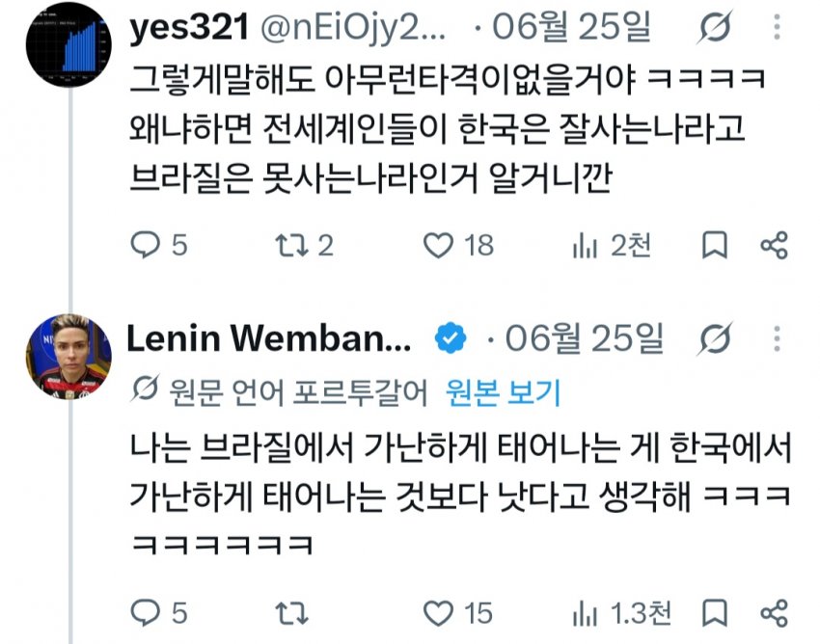Image resolution: width=820 pixels, height=644 pixels.
Task: Open Grok icon on yes321's tweet
Action: [714, 28]
